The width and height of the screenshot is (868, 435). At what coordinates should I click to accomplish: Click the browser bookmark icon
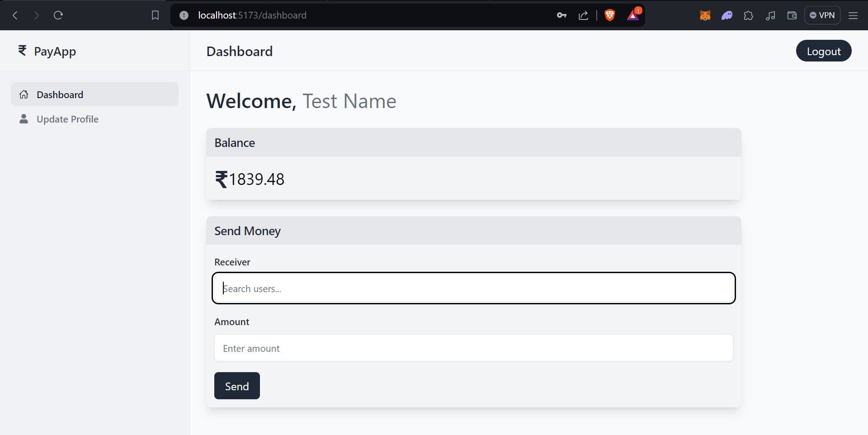(155, 15)
